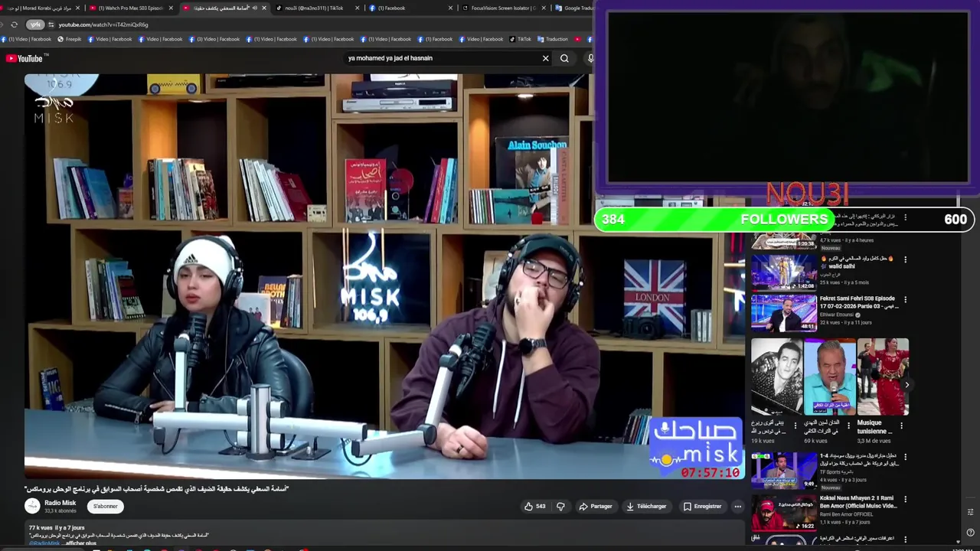Open Fekret Sami Fehri S08 thumbnail

tap(784, 312)
